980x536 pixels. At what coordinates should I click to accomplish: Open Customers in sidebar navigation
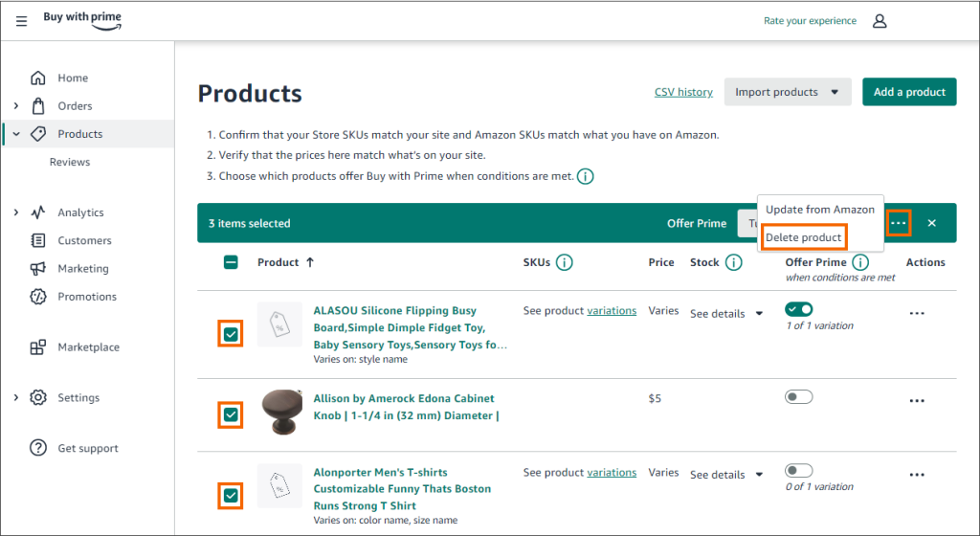(x=84, y=240)
